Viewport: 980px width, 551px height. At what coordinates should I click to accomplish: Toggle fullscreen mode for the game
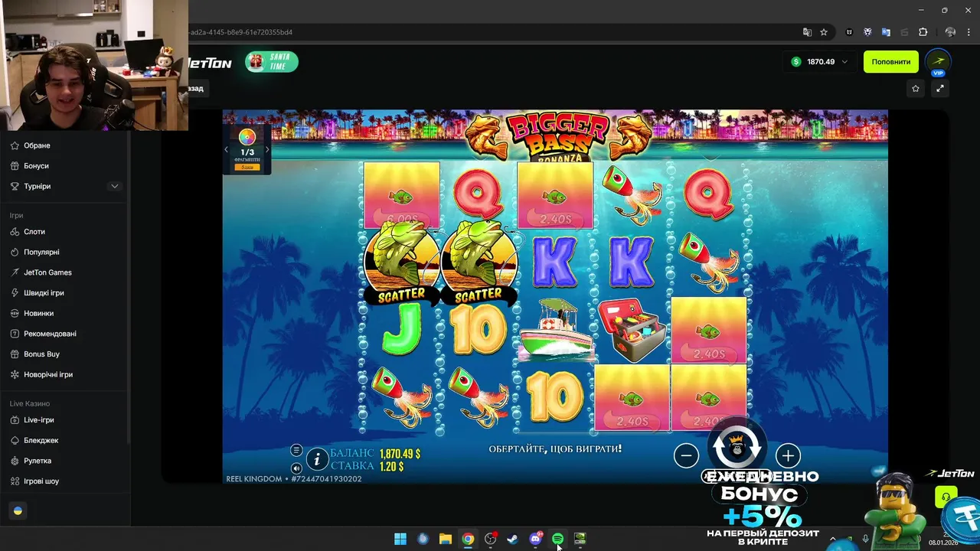point(940,89)
